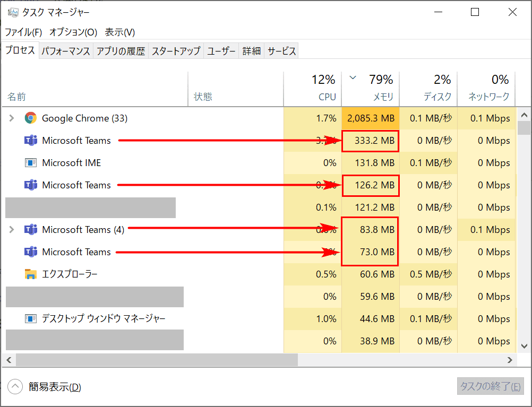Click the vertical scrollbar thumb
This screenshot has width=532, height=407.
(524, 128)
